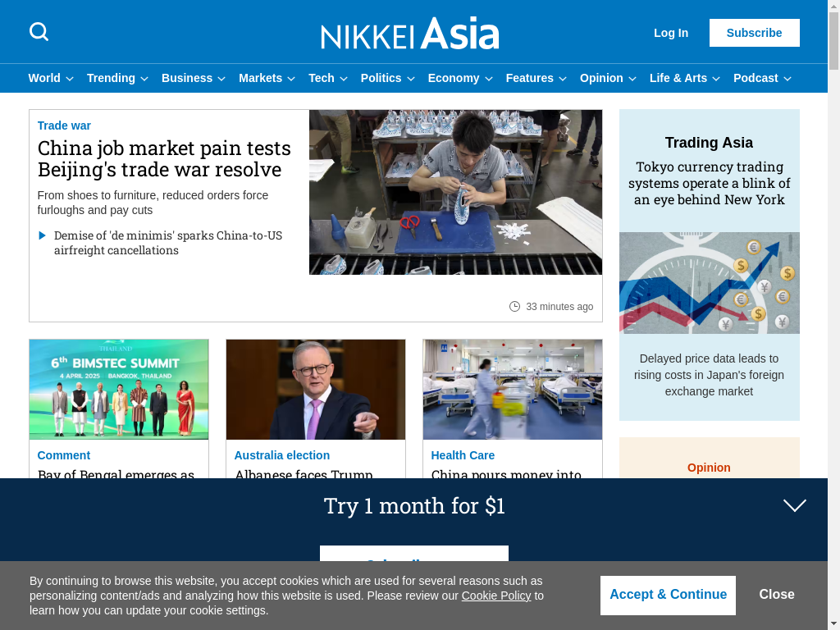840x630 pixels.
Task: Click the Log In link
Action: (671, 33)
